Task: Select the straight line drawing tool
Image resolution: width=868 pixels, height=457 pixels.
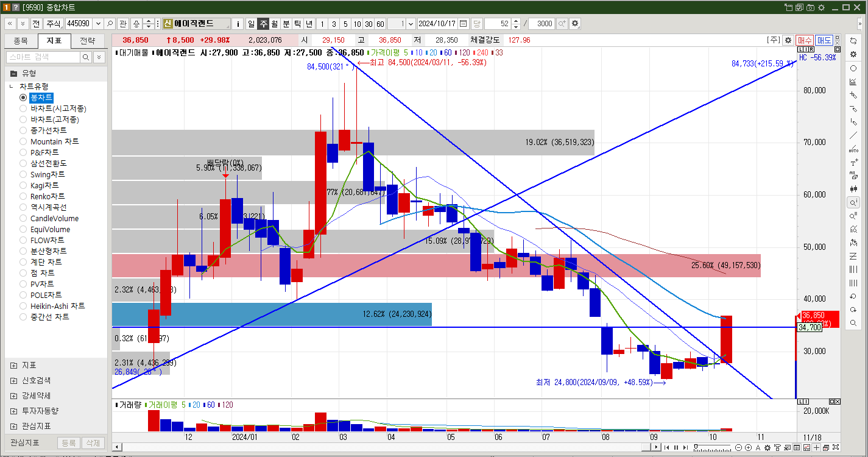Action: pyautogui.click(x=853, y=135)
